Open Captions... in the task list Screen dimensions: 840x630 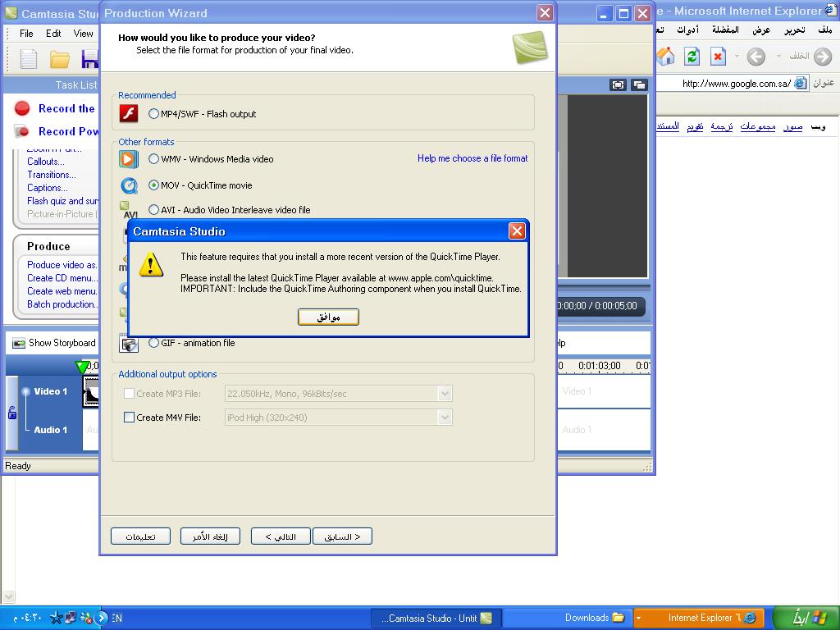click(47, 188)
